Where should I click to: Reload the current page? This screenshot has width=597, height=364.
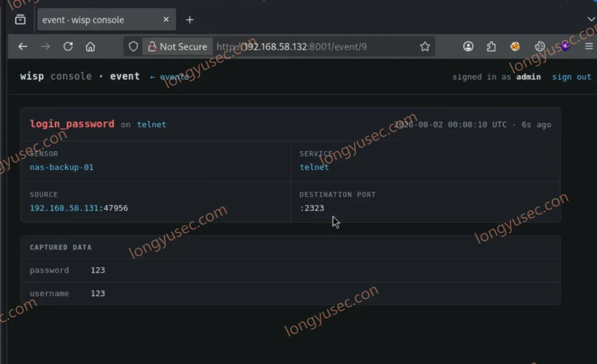(68, 46)
